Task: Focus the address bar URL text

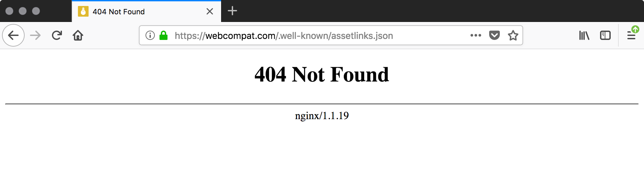Action: point(284,36)
